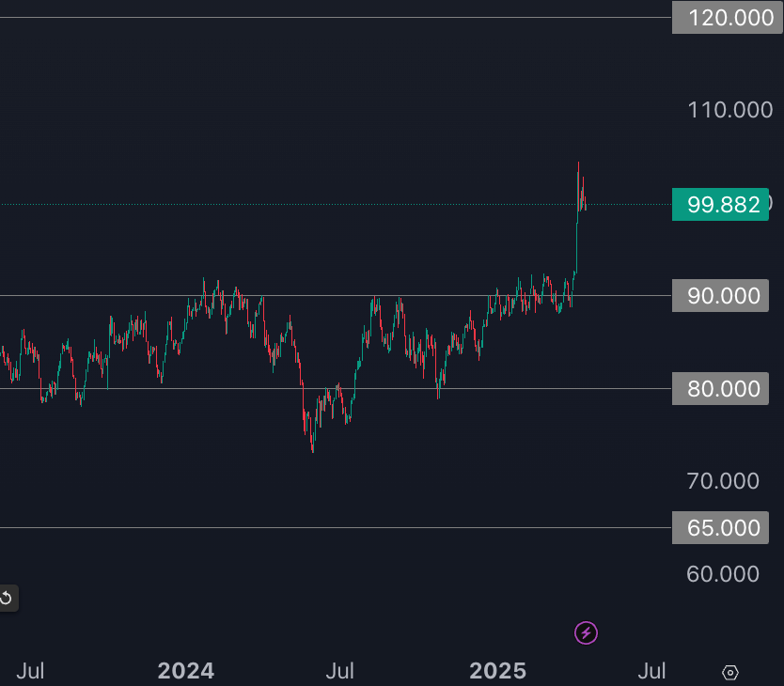This screenshot has height=686, width=784.
Task: Click the highest candle wick above 99.882
Action: pyautogui.click(x=578, y=165)
